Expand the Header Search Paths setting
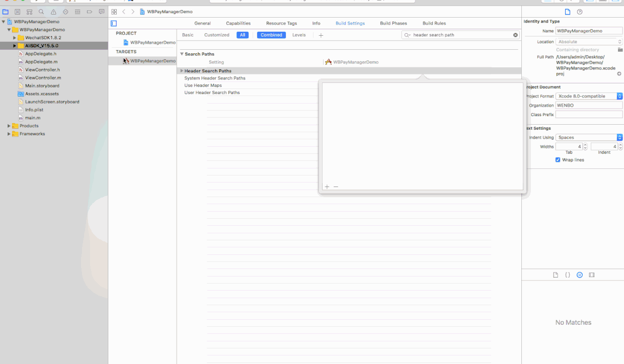 point(182,71)
